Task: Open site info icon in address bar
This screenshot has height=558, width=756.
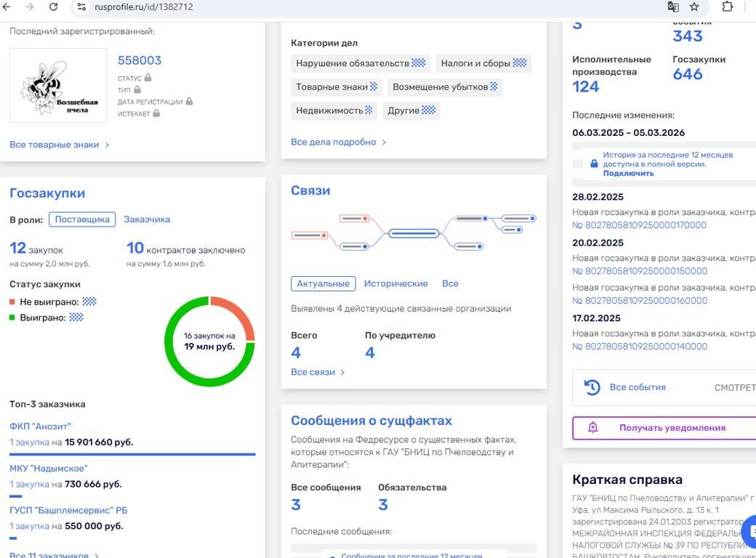Action: click(82, 7)
